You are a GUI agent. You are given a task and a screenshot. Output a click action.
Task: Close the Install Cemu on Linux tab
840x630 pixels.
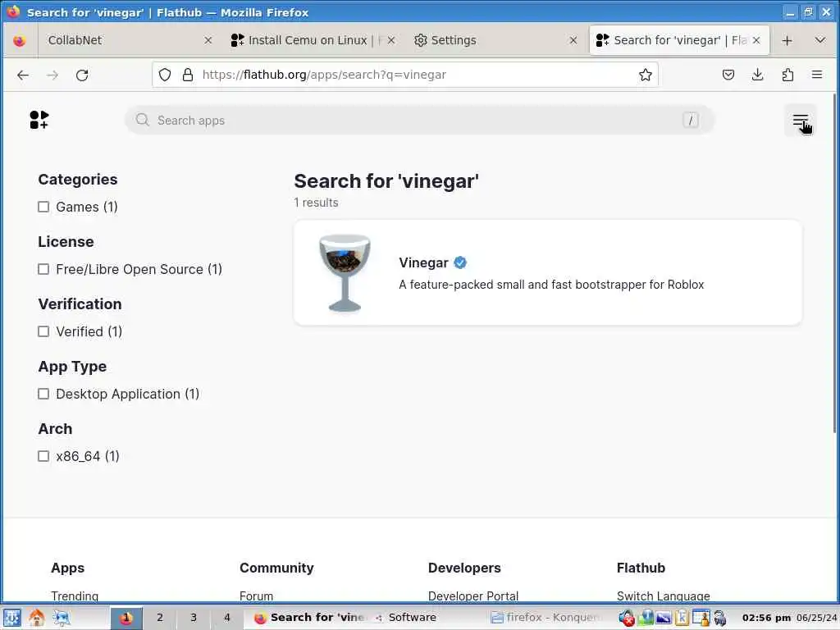pos(391,40)
